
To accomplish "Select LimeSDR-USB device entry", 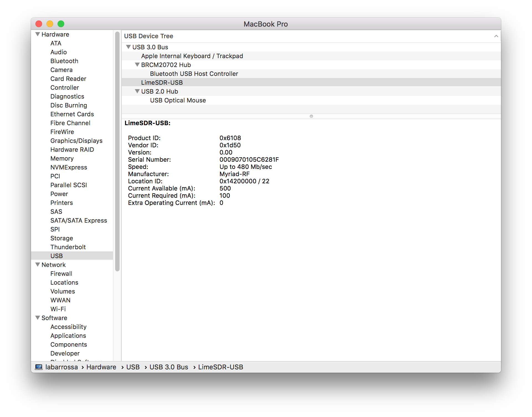I will 162,82.
